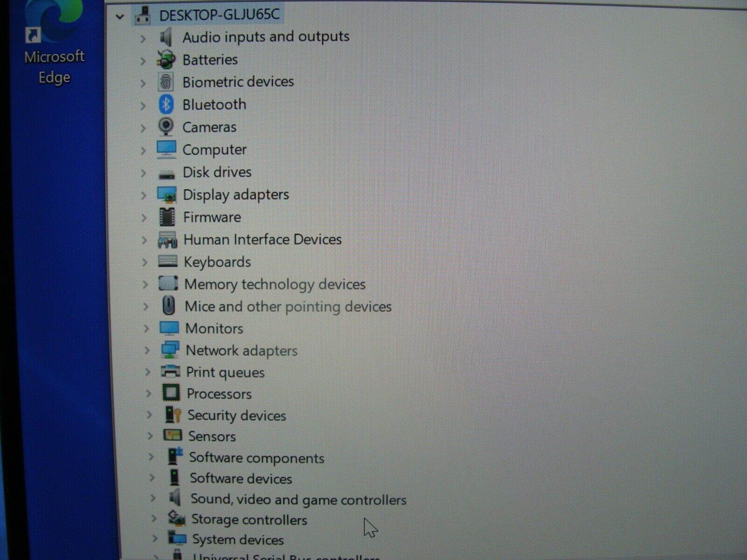
Task: Select the System devices entry
Action: coord(238,540)
